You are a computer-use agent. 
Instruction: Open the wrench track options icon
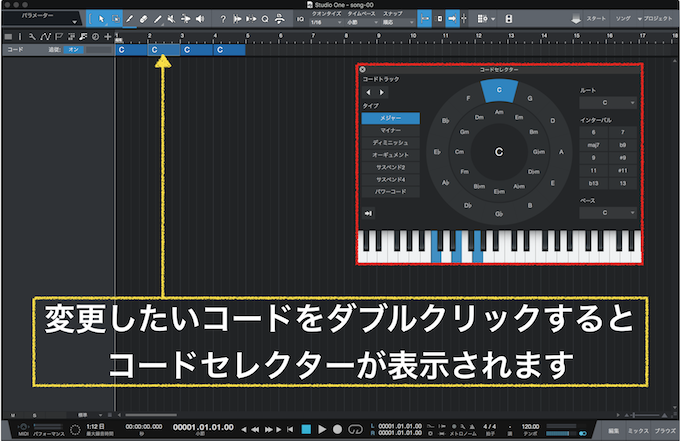(32, 37)
